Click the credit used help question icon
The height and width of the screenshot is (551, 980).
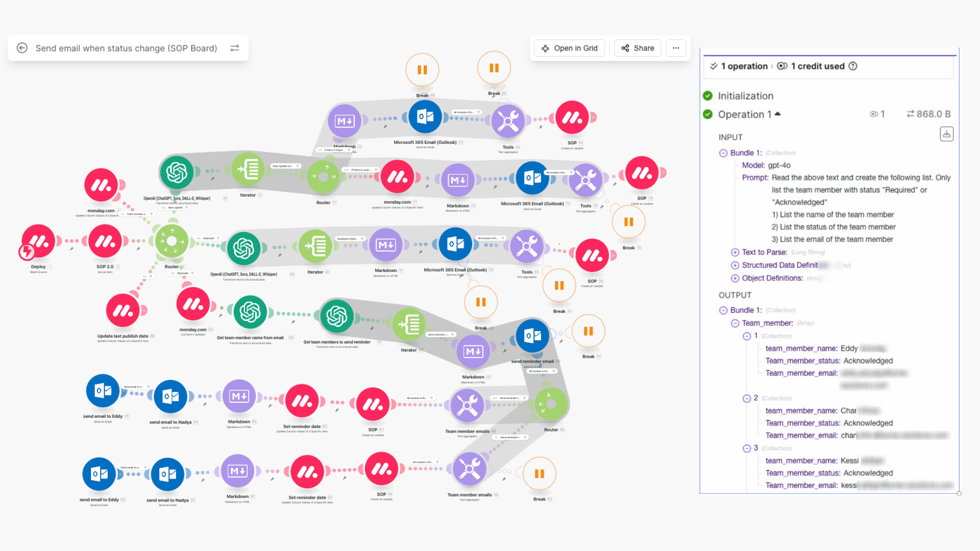coord(853,66)
